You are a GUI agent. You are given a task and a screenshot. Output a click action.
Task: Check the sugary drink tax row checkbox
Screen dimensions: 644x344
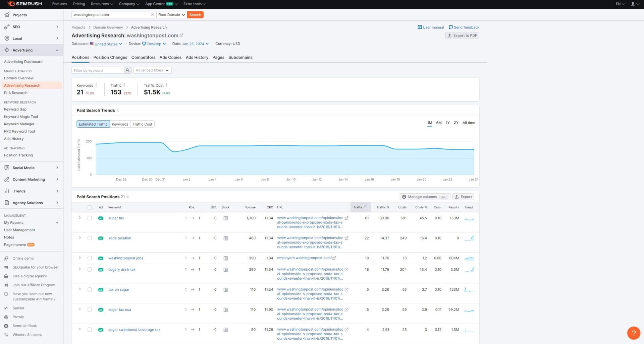coord(90,269)
